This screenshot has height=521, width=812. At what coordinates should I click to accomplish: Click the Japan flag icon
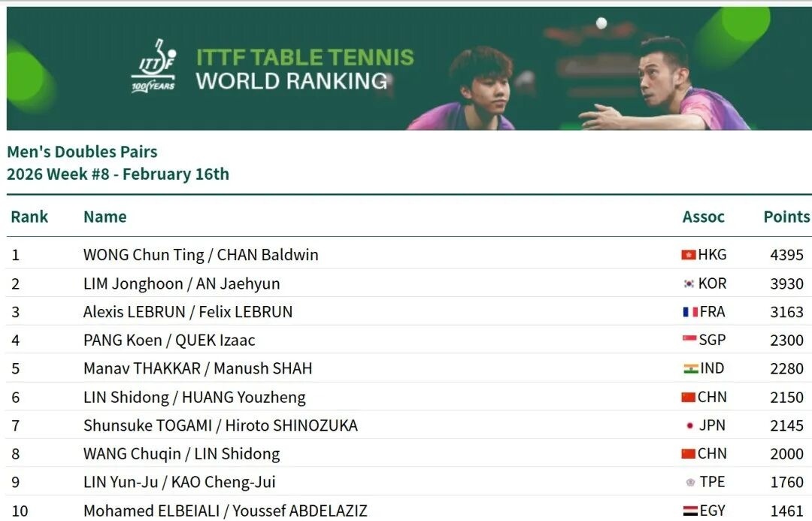coord(689,426)
